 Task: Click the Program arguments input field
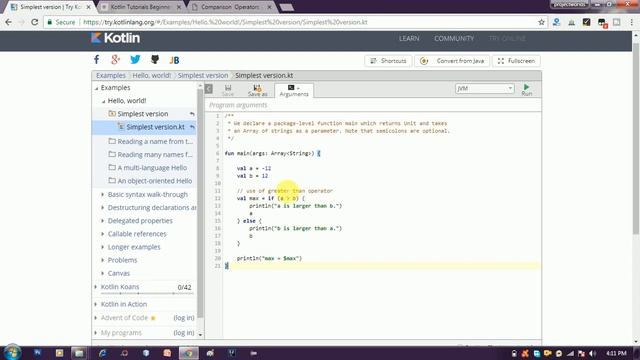tap(373, 105)
